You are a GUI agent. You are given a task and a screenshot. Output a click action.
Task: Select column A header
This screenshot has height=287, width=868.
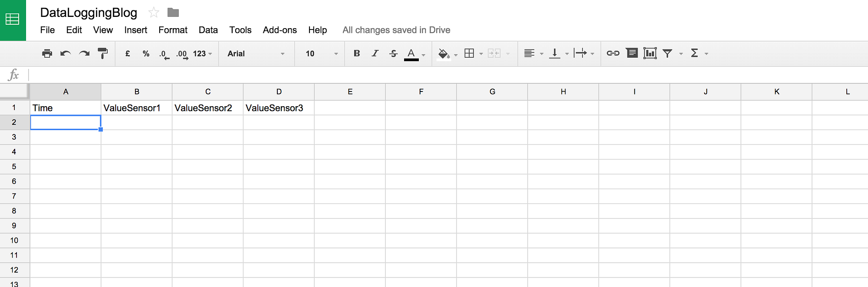66,91
